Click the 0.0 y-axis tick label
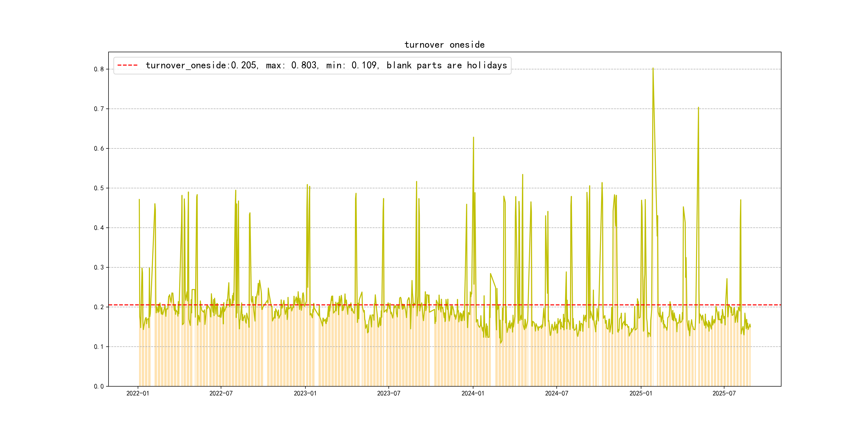The width and height of the screenshot is (868, 434). [x=99, y=387]
